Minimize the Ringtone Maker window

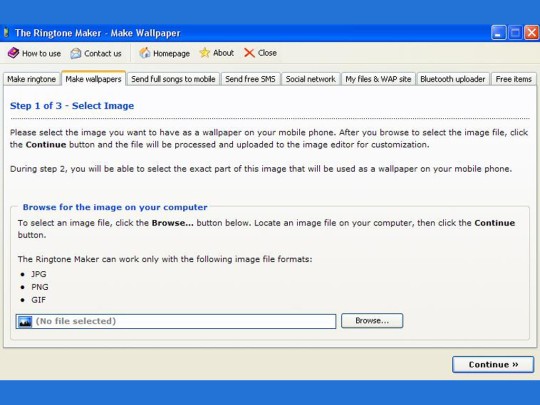point(498,33)
